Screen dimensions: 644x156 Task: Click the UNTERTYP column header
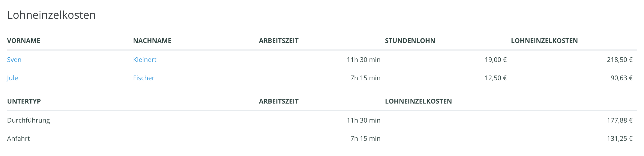point(24,101)
